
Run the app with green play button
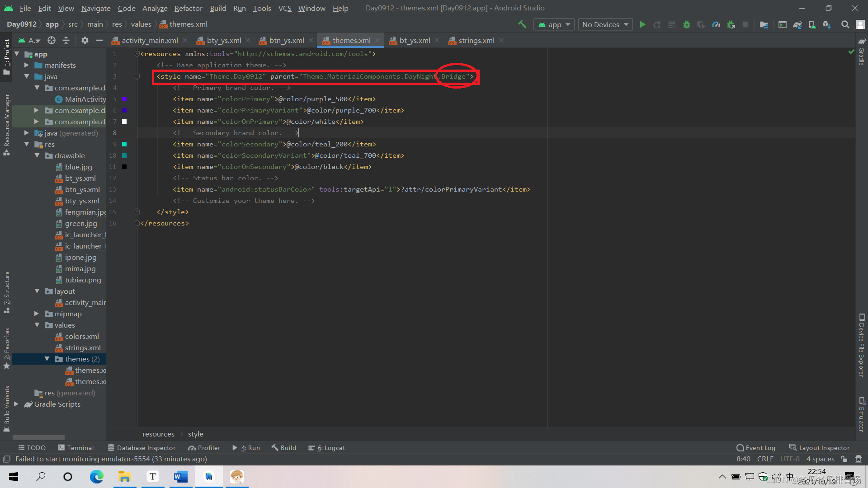642,24
